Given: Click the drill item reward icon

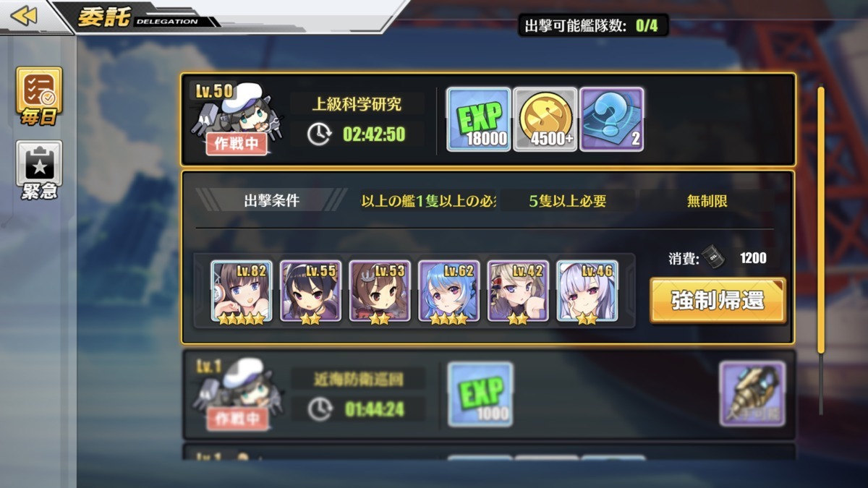Looking at the screenshot, I should pos(752,394).
